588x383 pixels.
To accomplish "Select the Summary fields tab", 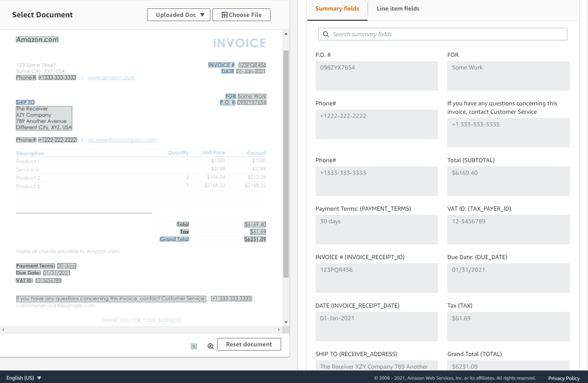I will (x=337, y=8).
